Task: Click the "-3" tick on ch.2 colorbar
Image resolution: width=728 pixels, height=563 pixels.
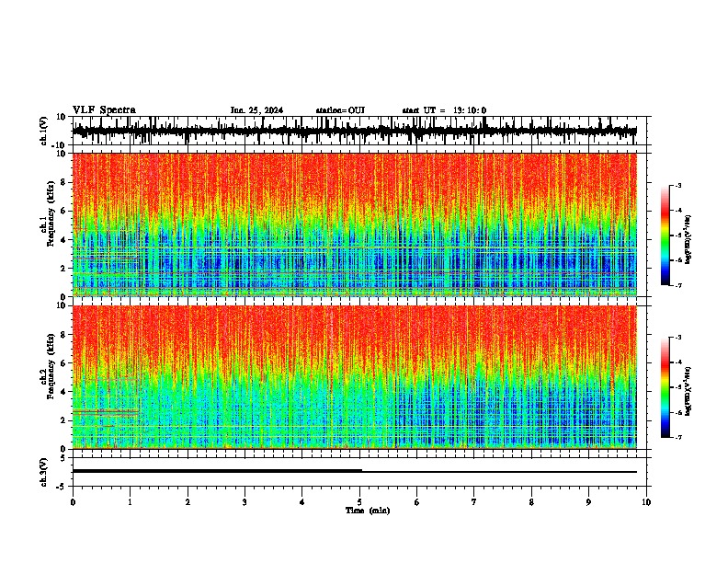Action: pos(678,338)
